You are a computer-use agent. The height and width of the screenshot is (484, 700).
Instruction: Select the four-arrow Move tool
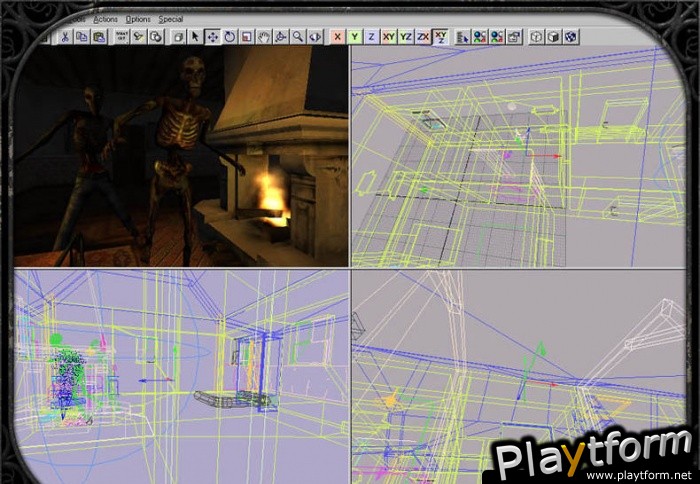click(212, 37)
